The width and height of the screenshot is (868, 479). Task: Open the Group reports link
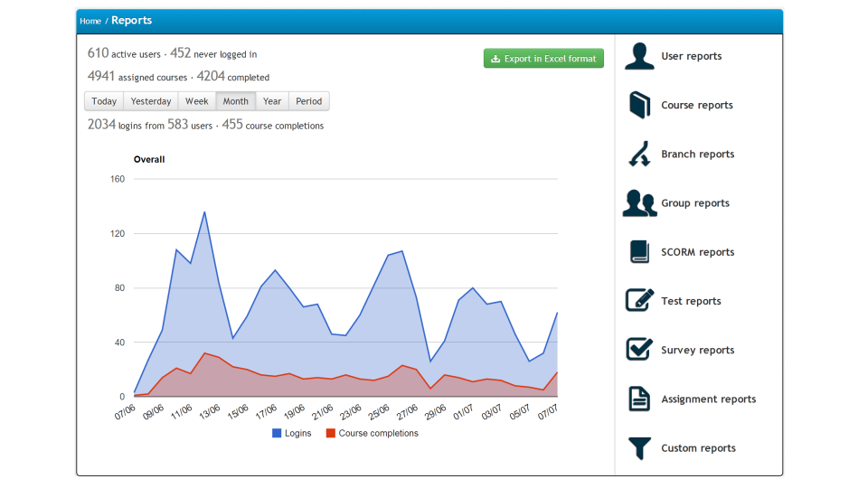695,203
